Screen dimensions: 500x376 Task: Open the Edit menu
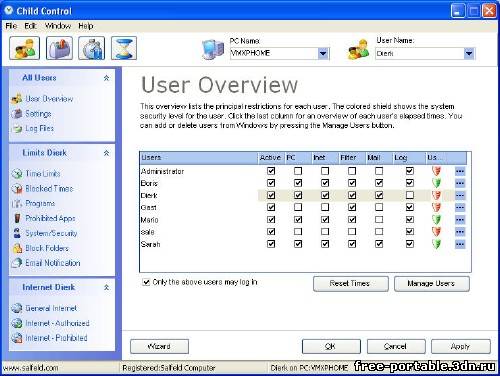[30, 26]
